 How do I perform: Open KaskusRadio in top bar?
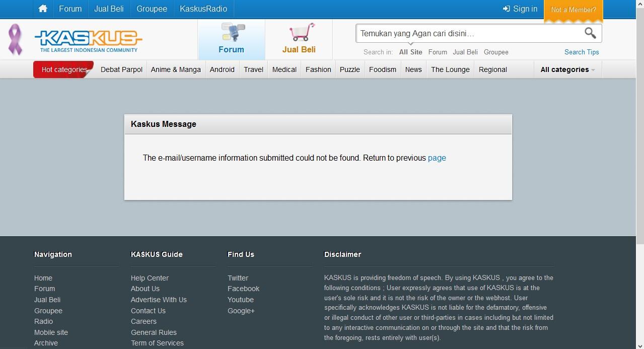click(x=203, y=9)
